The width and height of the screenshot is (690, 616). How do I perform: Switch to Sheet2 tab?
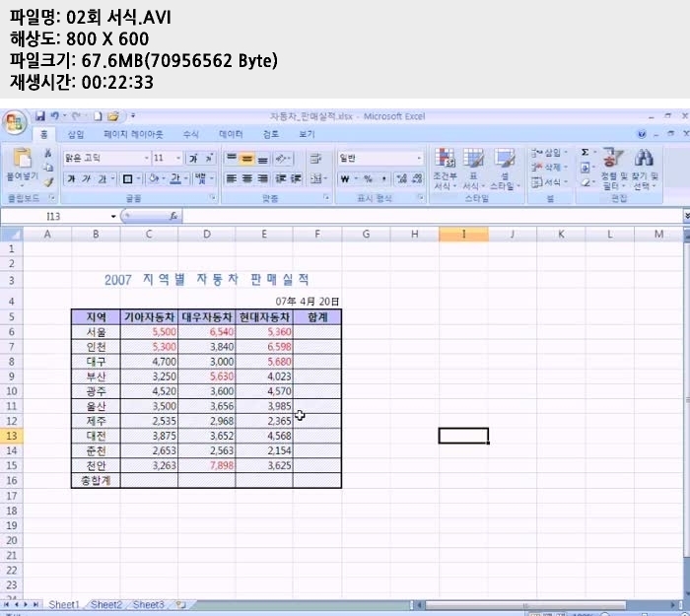(x=106, y=604)
